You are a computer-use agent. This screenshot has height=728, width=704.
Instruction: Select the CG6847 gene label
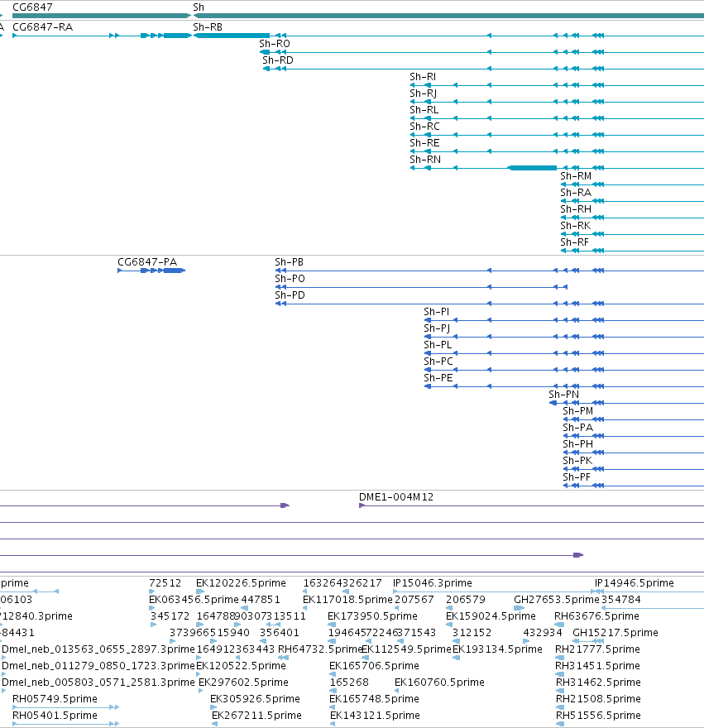click(32, 7)
